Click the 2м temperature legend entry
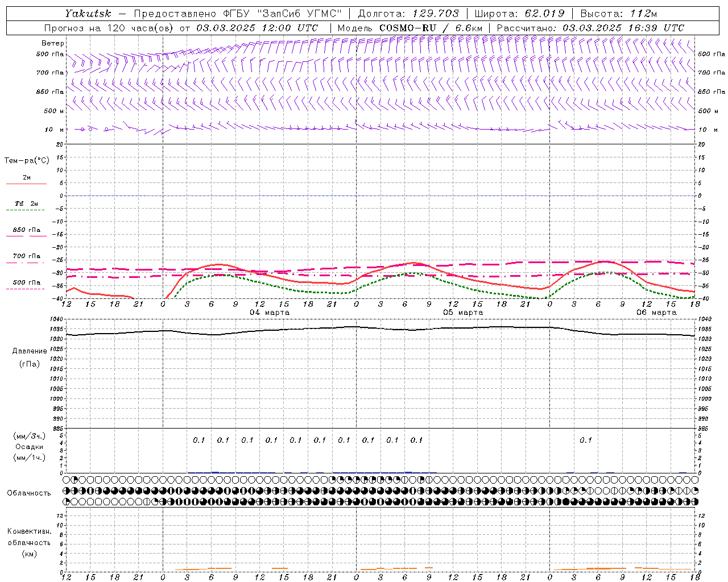Screen dimensions: 728x582 27,178
